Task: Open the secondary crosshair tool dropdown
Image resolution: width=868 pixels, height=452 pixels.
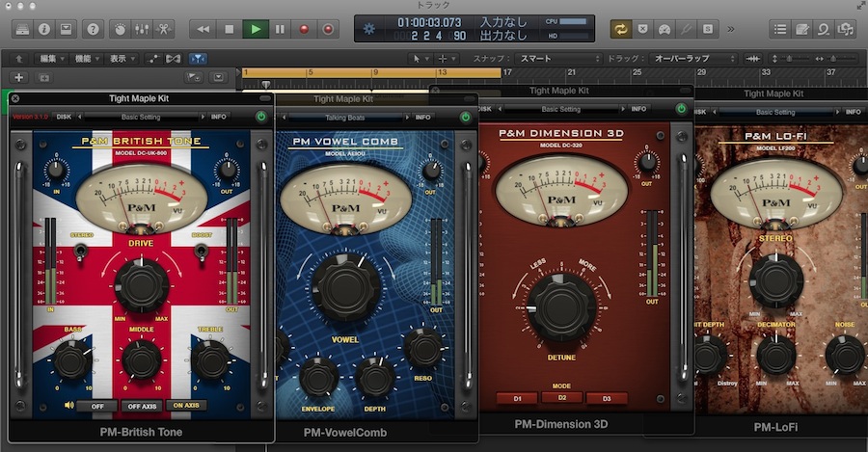Action: coord(447,58)
